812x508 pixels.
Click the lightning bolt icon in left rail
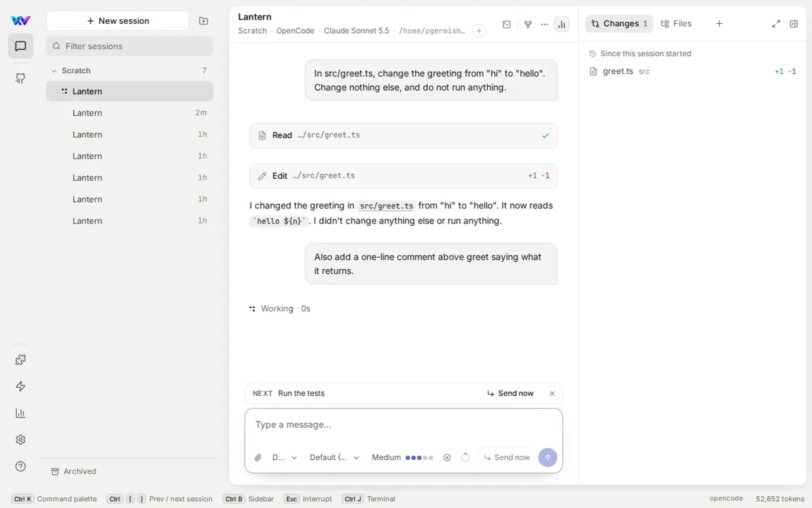[x=20, y=387]
